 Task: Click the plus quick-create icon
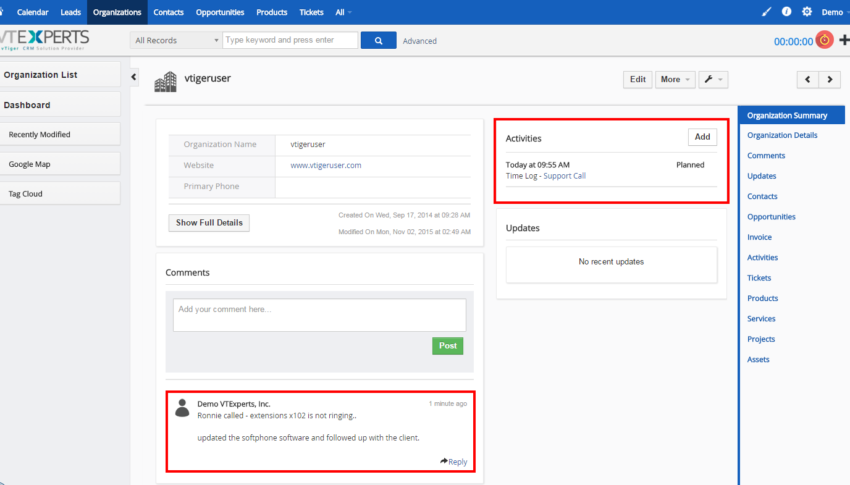(x=844, y=40)
